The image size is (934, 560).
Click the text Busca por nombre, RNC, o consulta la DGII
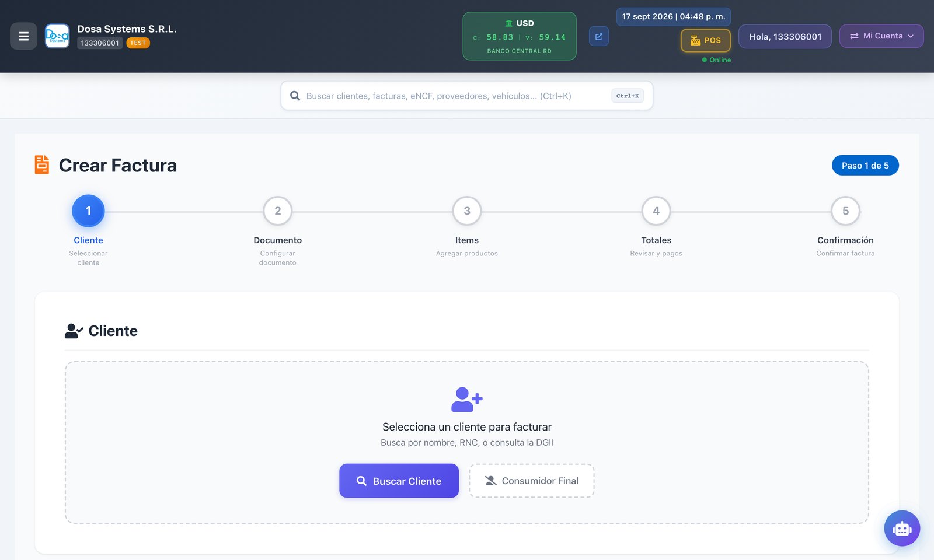point(467,443)
